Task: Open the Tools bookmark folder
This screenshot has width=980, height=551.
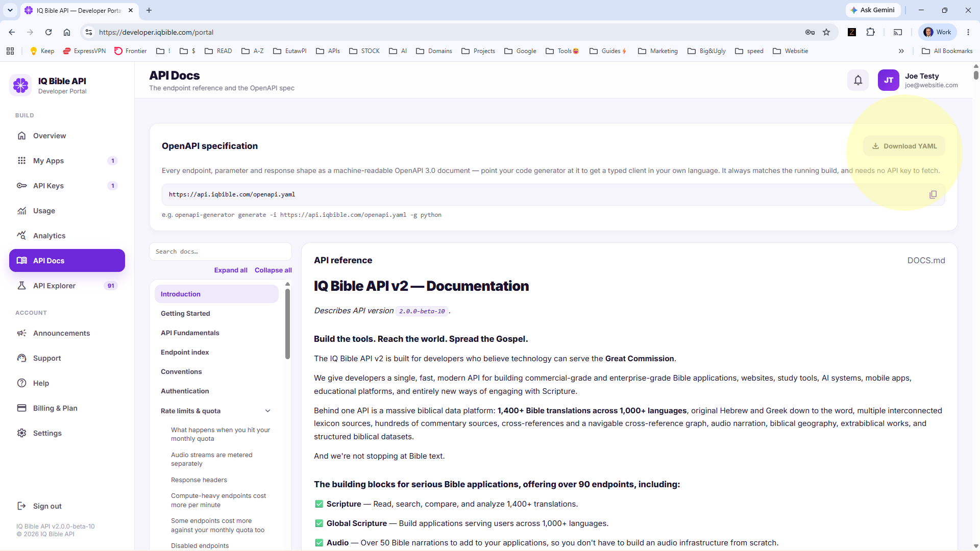Action: pos(562,51)
